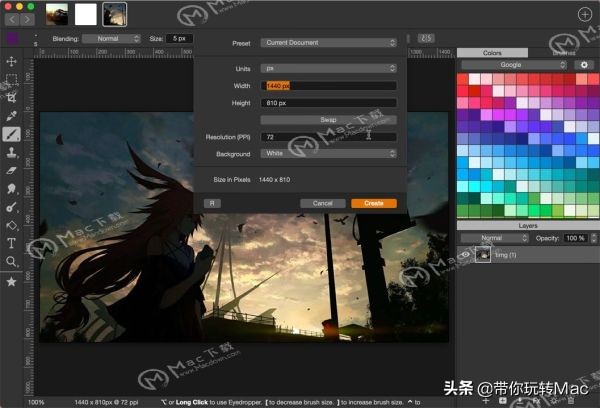The height and width of the screenshot is (408, 600).
Task: Add a new layer with plus icon
Action: [486, 401]
